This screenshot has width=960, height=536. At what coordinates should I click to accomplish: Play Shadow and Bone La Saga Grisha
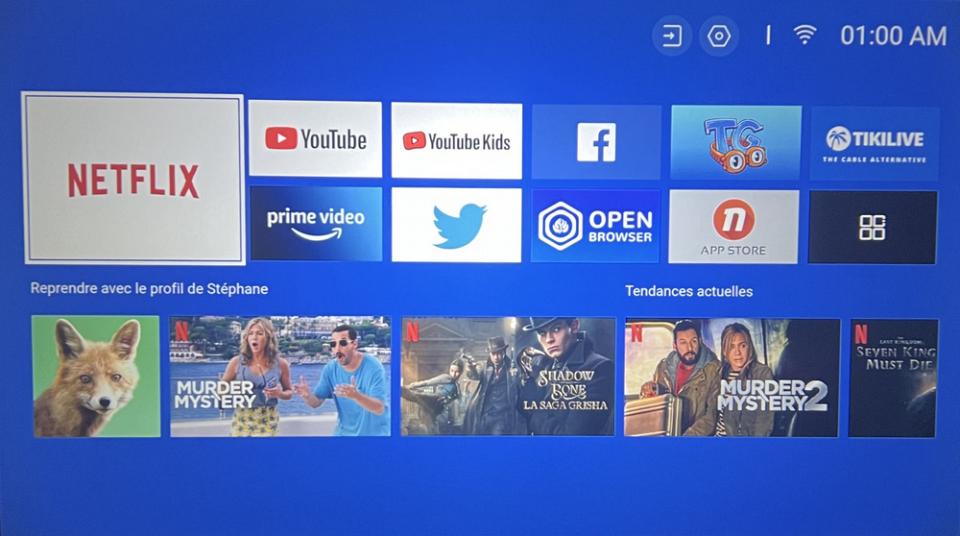tap(508, 376)
